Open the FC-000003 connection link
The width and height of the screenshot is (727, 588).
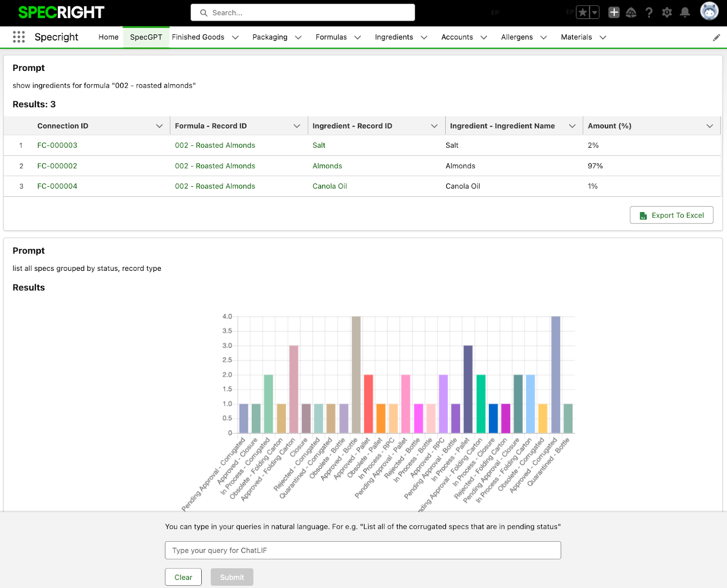57,145
